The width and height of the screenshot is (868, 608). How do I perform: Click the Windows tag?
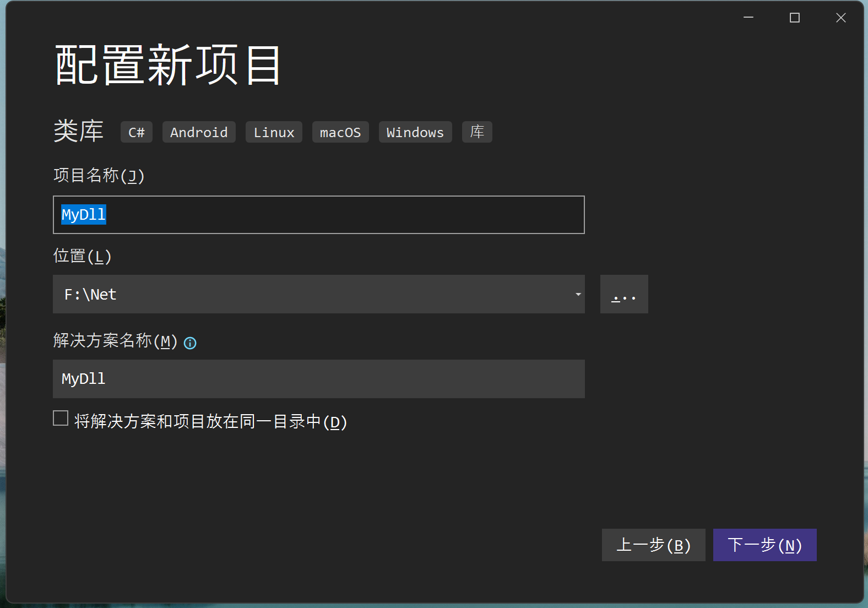pos(415,132)
